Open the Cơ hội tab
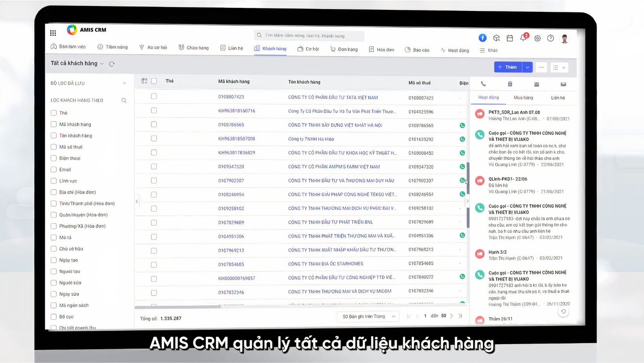 coord(308,49)
